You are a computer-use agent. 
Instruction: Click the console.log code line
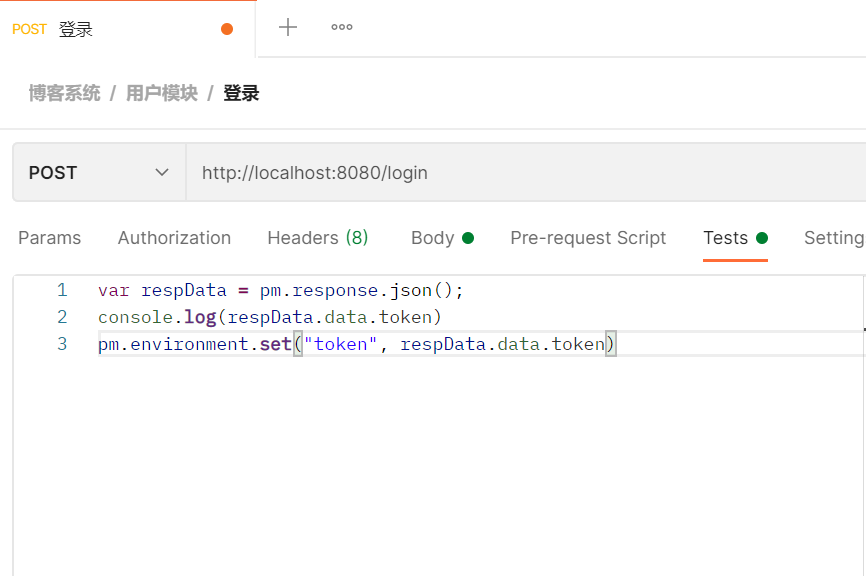click(270, 317)
